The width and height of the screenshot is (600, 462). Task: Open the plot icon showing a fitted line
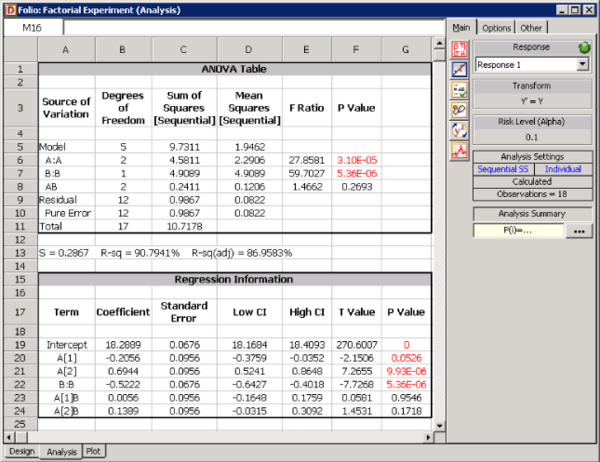click(459, 70)
